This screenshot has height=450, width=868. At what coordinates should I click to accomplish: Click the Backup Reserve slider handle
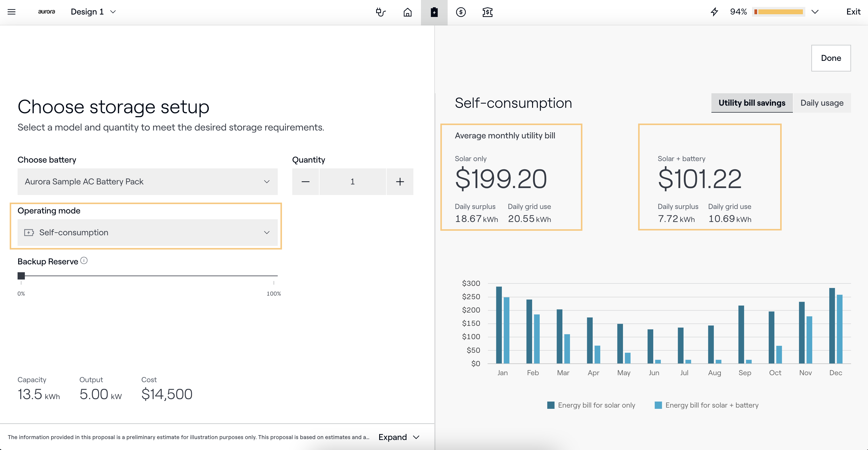pos(21,276)
